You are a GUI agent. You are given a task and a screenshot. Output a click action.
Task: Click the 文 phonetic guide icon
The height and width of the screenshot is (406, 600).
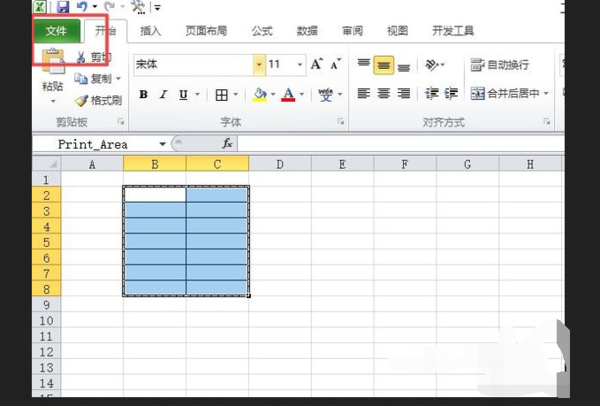coord(326,94)
